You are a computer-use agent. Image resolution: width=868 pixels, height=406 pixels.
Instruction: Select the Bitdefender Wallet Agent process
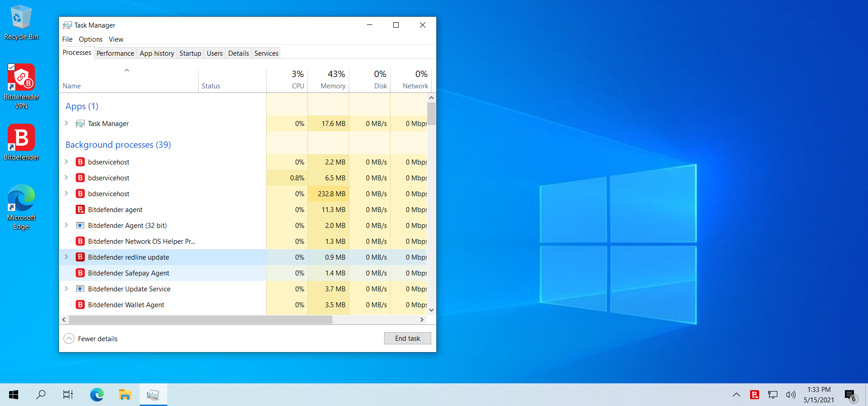click(243, 304)
